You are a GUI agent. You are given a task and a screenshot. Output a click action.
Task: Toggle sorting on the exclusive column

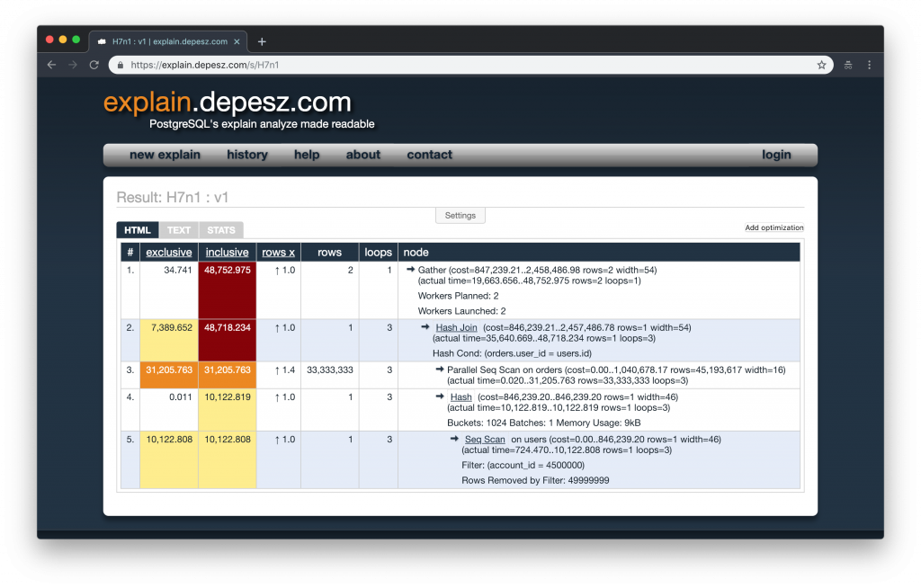click(x=169, y=252)
